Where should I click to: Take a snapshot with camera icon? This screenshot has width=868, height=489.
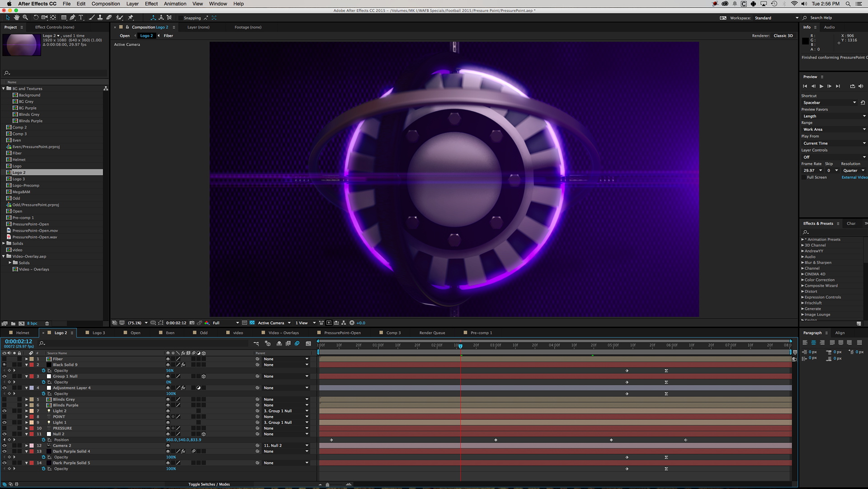coord(192,323)
